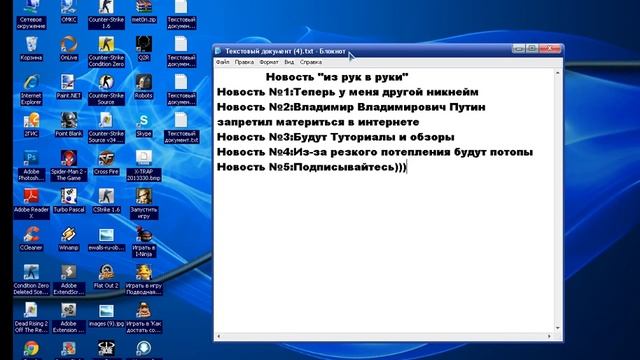The height and width of the screenshot is (360, 640).
Task: Click the line Новость №1 about другой никнейм
Action: click(x=347, y=92)
